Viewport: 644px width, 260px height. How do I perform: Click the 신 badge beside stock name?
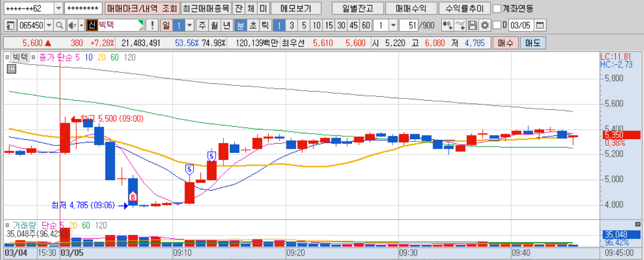[92, 26]
